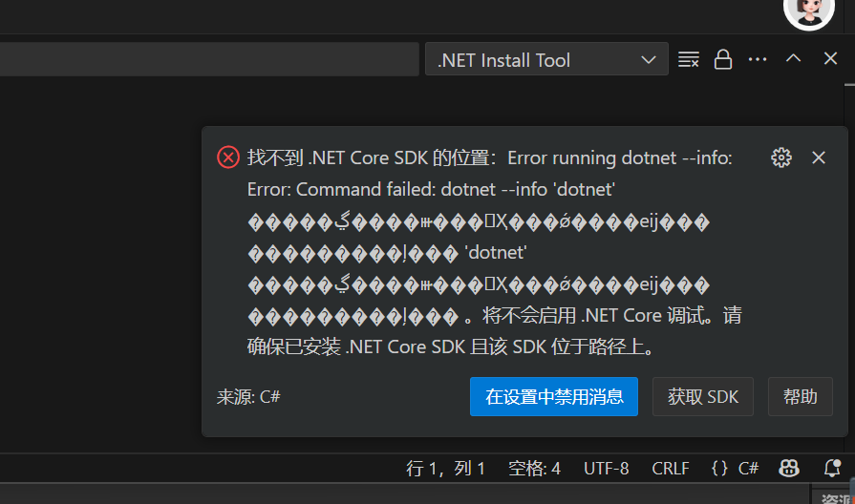Viewport: 855px width, 504px height.
Task: Clear the output panel using list-clear icon
Action: pyautogui.click(x=688, y=59)
